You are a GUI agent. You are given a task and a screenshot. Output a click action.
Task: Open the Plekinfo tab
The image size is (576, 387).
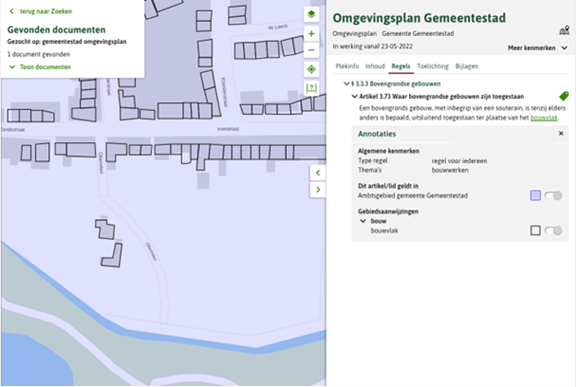coord(347,66)
